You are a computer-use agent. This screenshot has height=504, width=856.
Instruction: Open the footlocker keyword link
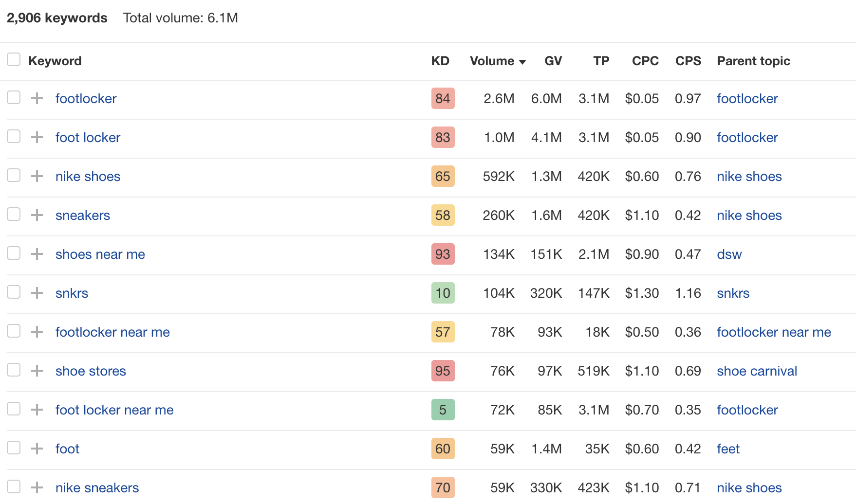pyautogui.click(x=86, y=98)
